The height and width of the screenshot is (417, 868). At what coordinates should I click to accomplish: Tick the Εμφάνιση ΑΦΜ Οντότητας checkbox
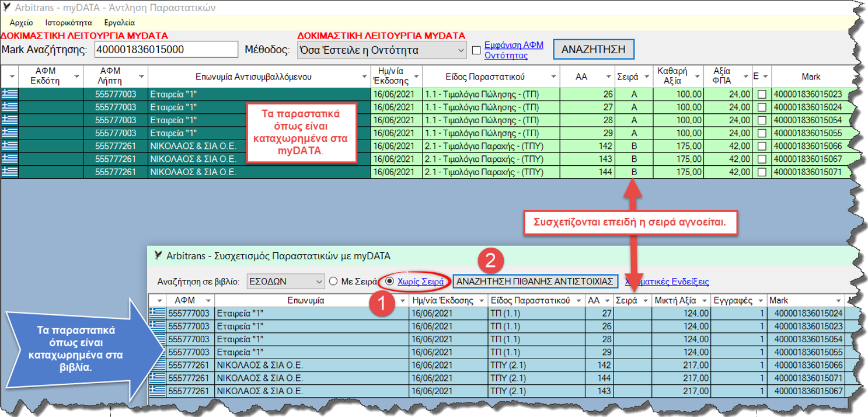click(x=476, y=50)
